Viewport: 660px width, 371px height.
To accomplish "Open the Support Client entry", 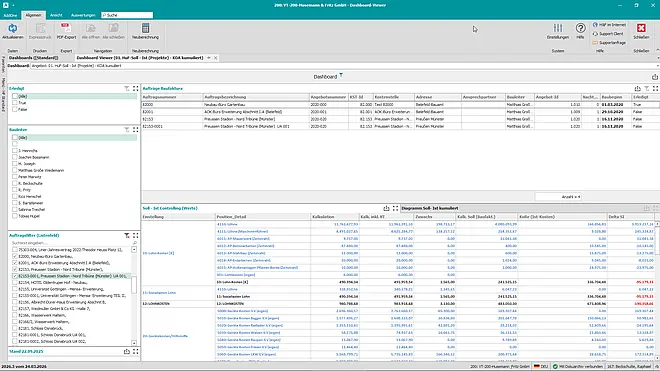I will [x=608, y=34].
